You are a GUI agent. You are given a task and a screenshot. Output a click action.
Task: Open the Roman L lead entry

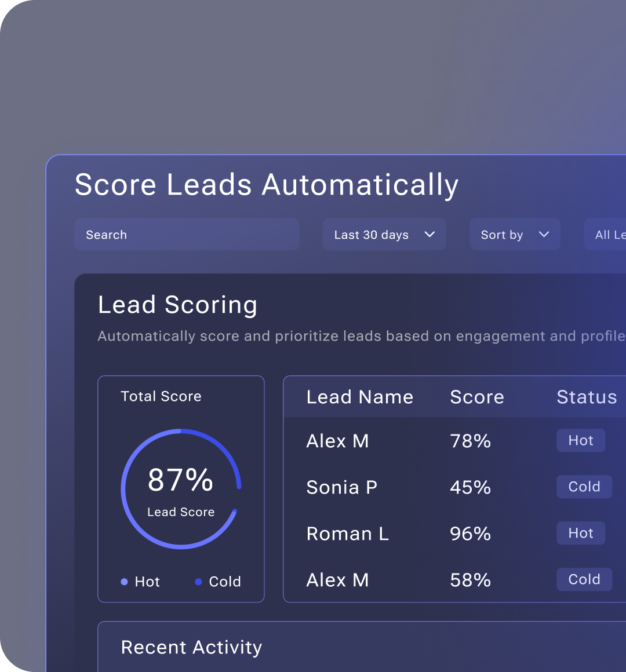347,534
